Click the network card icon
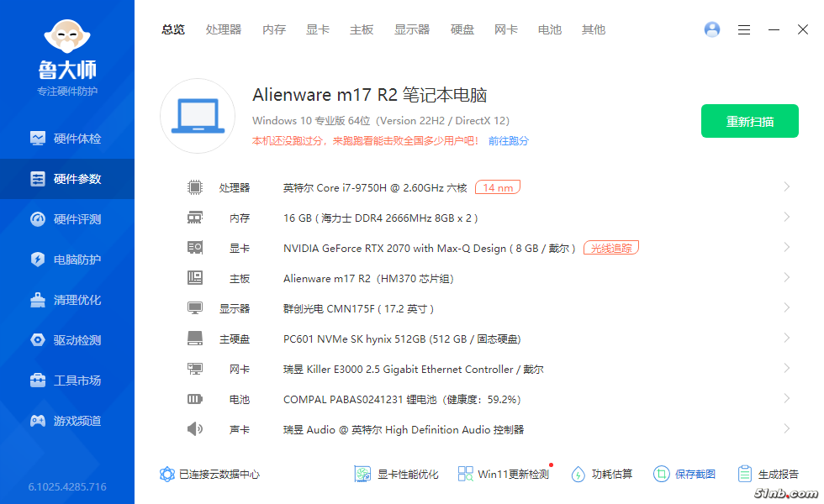The image size is (824, 504). [195, 369]
